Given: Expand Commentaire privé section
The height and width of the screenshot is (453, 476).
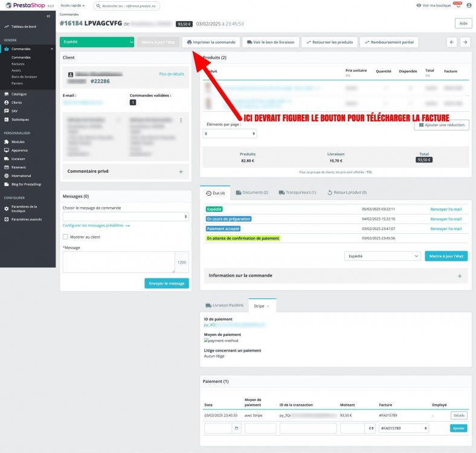Looking at the screenshot, I should coord(181,172).
